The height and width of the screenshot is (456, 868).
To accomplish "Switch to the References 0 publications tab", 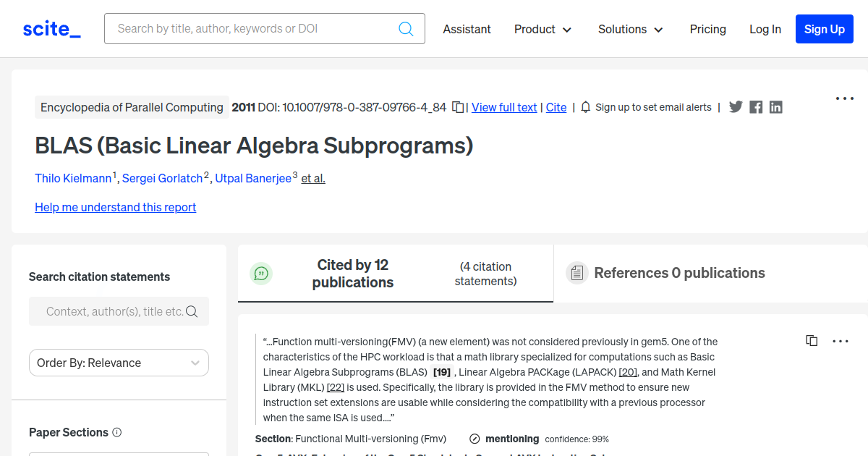I will click(x=678, y=273).
